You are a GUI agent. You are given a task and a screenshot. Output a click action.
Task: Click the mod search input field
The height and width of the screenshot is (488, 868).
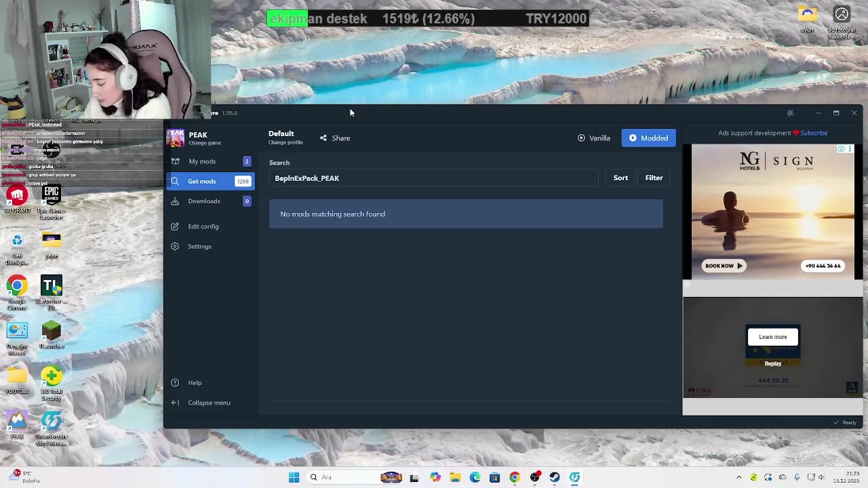click(x=434, y=178)
